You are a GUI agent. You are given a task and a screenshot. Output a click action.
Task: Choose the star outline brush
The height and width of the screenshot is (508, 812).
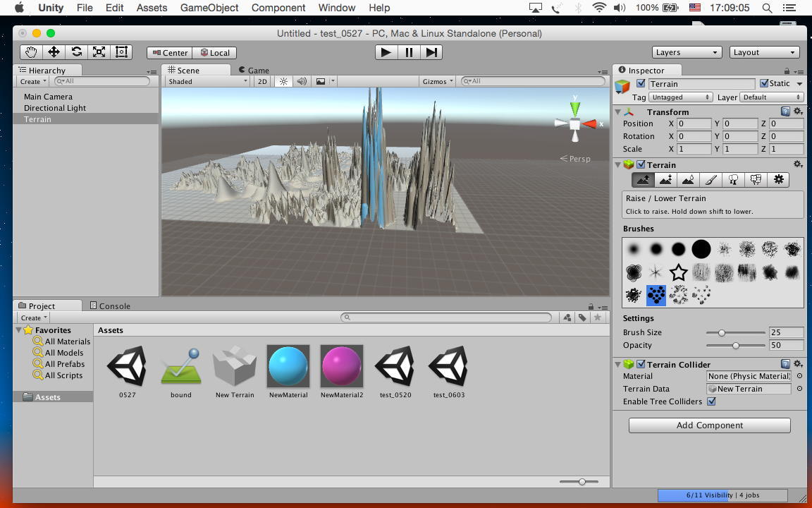pos(678,272)
